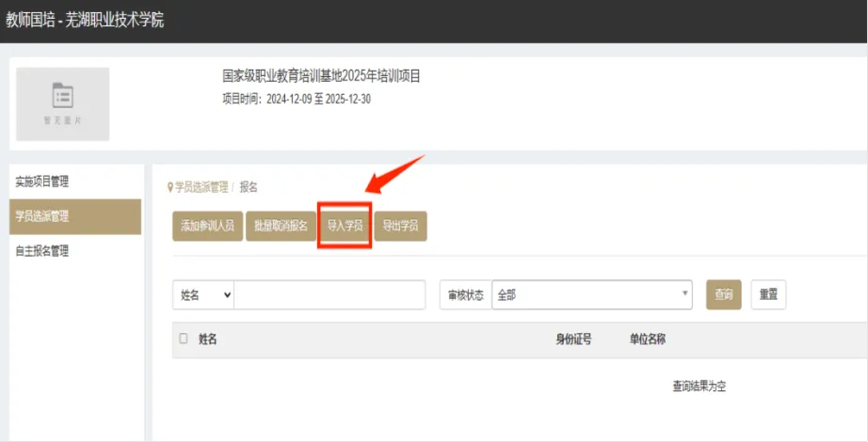
Task: Click the 添加参训人员 button
Action: coord(207,227)
